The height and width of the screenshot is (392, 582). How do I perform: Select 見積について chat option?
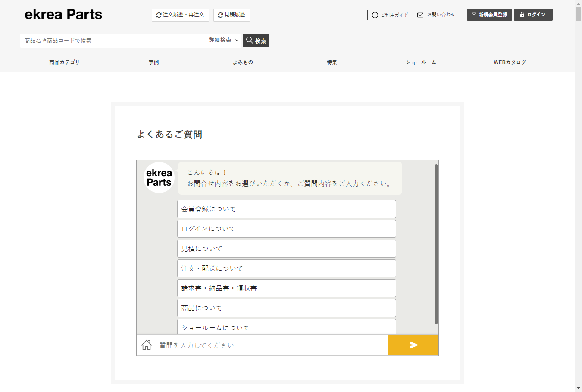click(x=287, y=249)
